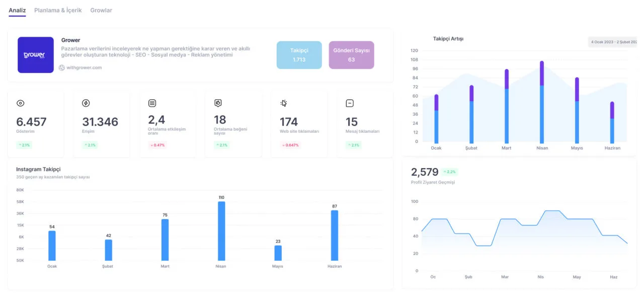
Task: Click the 2.1% badge under Ortalama beğeni sayısı
Action: [x=222, y=145]
